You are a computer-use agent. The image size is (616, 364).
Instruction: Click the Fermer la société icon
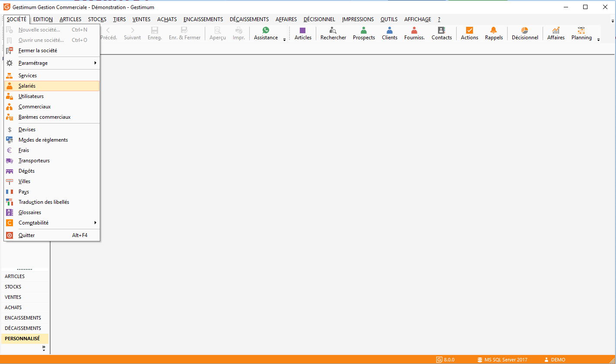(10, 51)
